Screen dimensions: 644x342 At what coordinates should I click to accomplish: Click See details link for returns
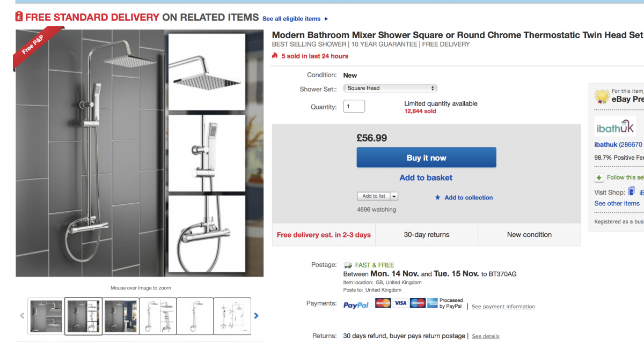[485, 336]
